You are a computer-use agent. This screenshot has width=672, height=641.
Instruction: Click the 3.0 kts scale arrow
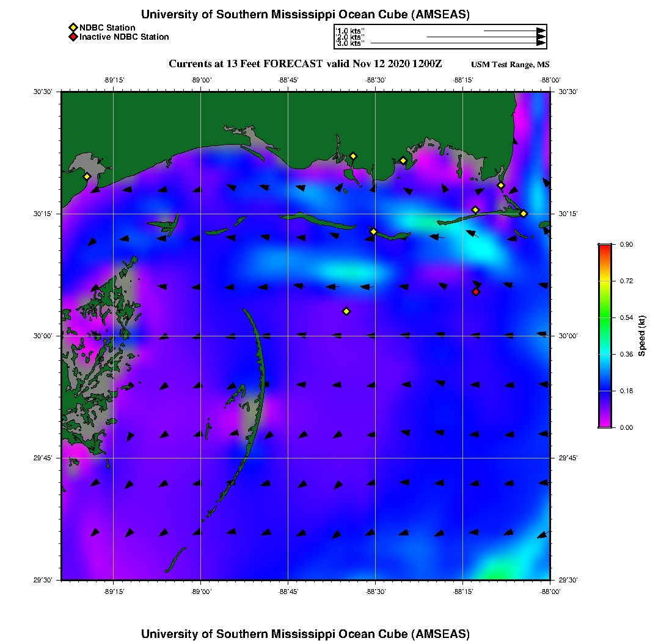click(458, 43)
